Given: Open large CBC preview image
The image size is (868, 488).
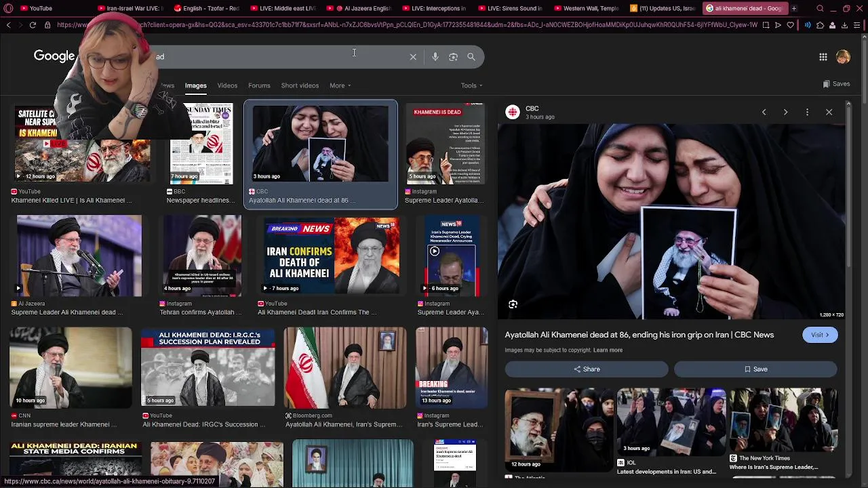Looking at the screenshot, I should (x=671, y=221).
